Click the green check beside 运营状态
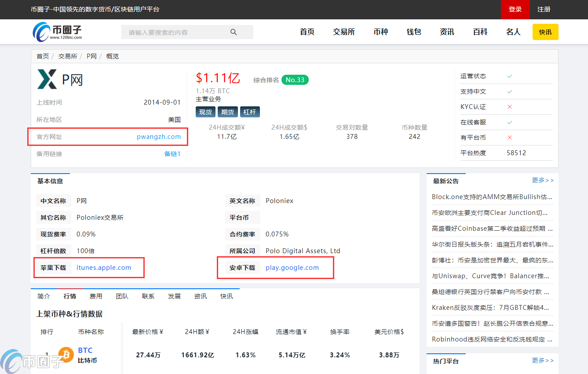588x374 pixels. [x=510, y=76]
